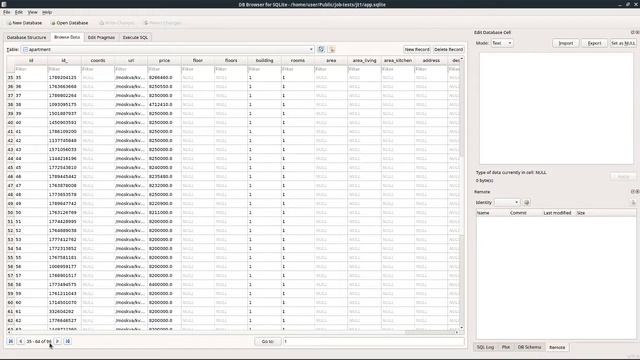
Task: Select row header 45
Action: click(x=10, y=168)
